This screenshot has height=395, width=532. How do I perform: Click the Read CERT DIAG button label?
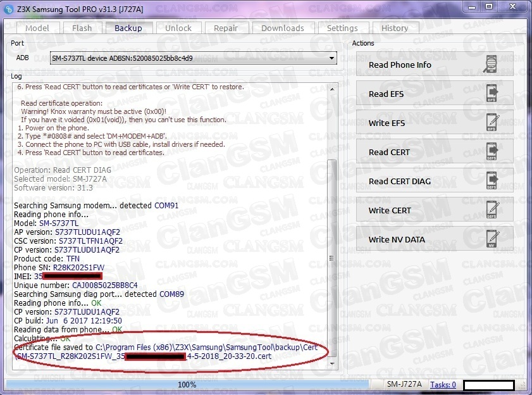[400, 182]
